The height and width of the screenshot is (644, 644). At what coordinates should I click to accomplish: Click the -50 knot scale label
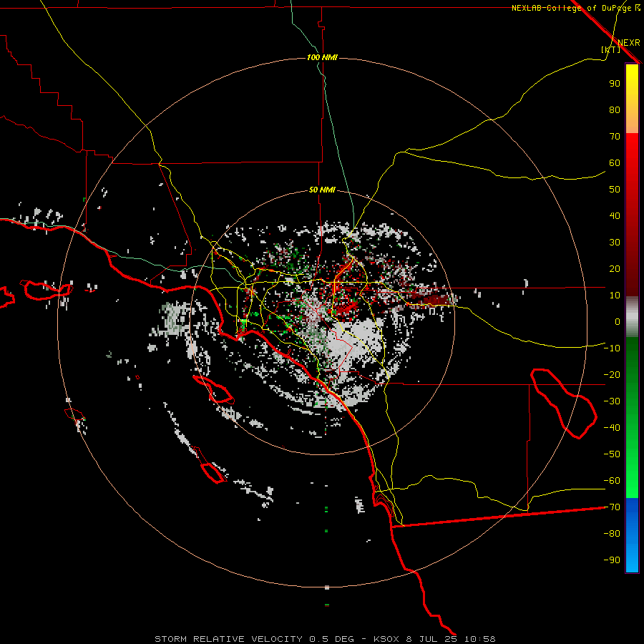612,454
